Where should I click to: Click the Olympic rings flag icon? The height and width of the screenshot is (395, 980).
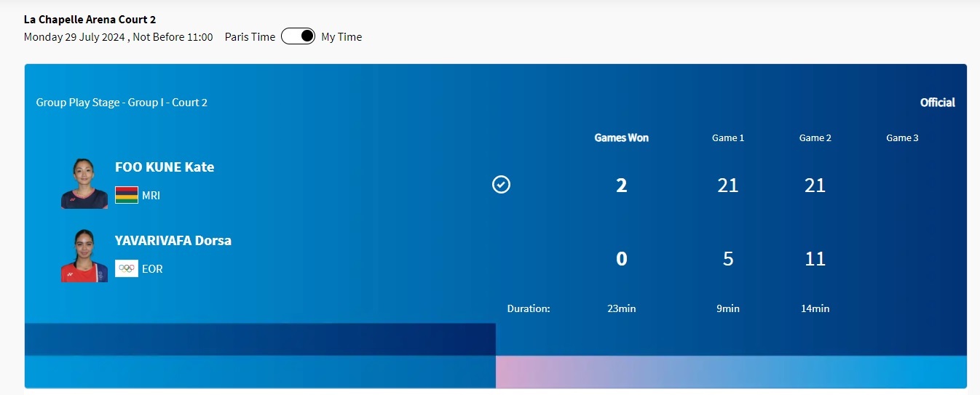(x=126, y=268)
